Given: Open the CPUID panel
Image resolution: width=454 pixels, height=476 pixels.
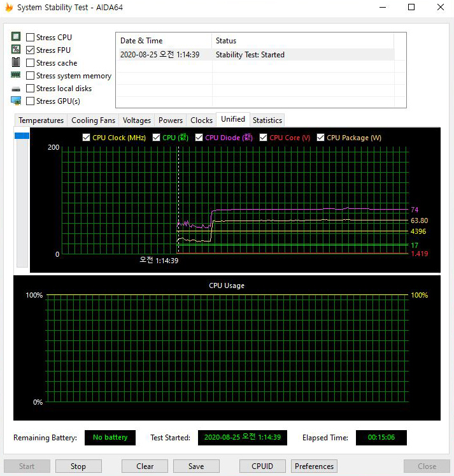Looking at the screenshot, I should (262, 466).
